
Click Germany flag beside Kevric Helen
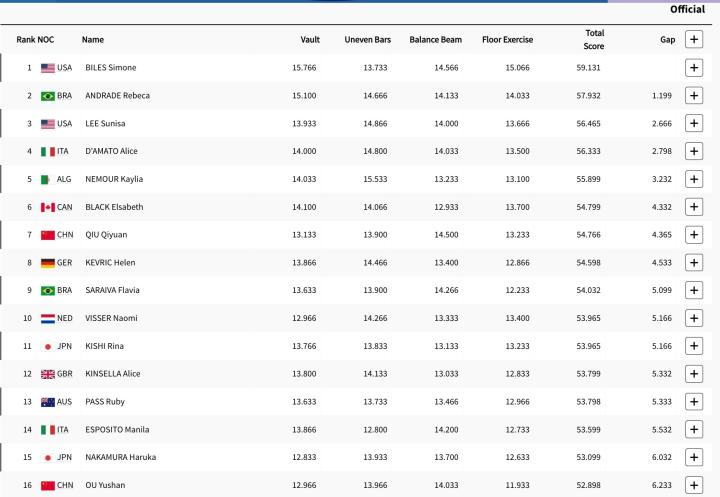48,263
